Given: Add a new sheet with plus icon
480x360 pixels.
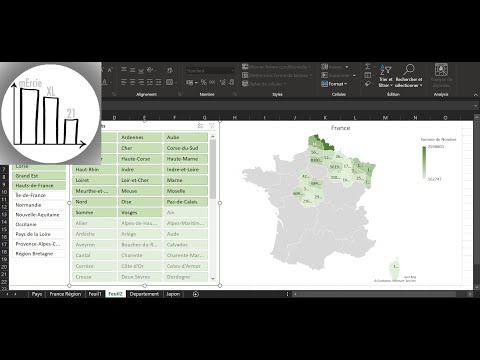Looking at the screenshot, I should coord(196,294).
